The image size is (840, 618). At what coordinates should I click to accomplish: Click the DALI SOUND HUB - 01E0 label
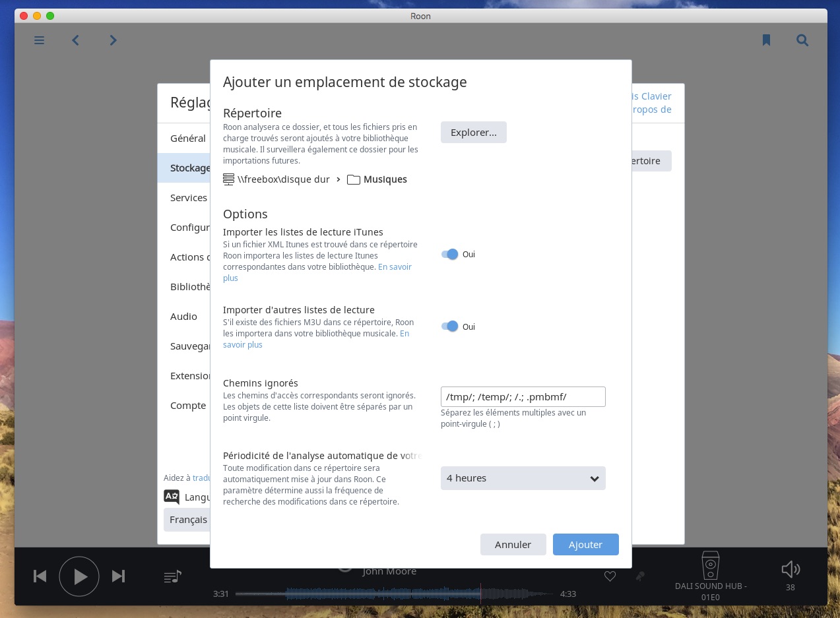(x=711, y=592)
